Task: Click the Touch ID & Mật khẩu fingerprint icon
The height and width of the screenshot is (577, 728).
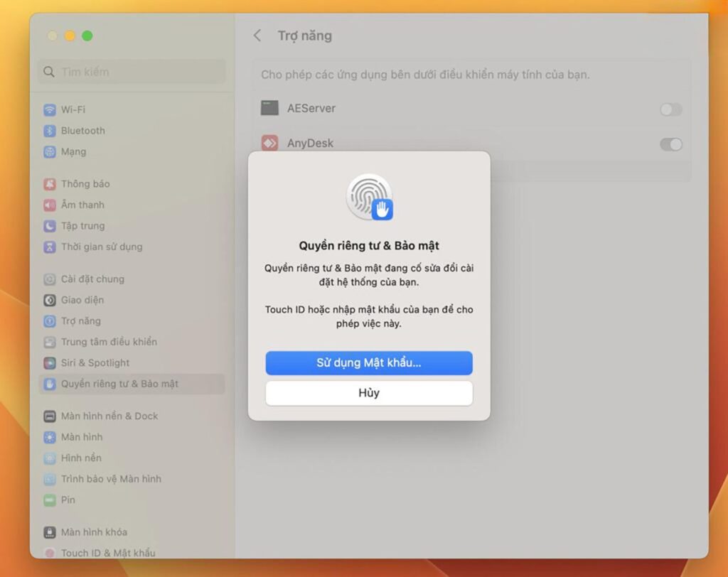Action: coord(49,553)
